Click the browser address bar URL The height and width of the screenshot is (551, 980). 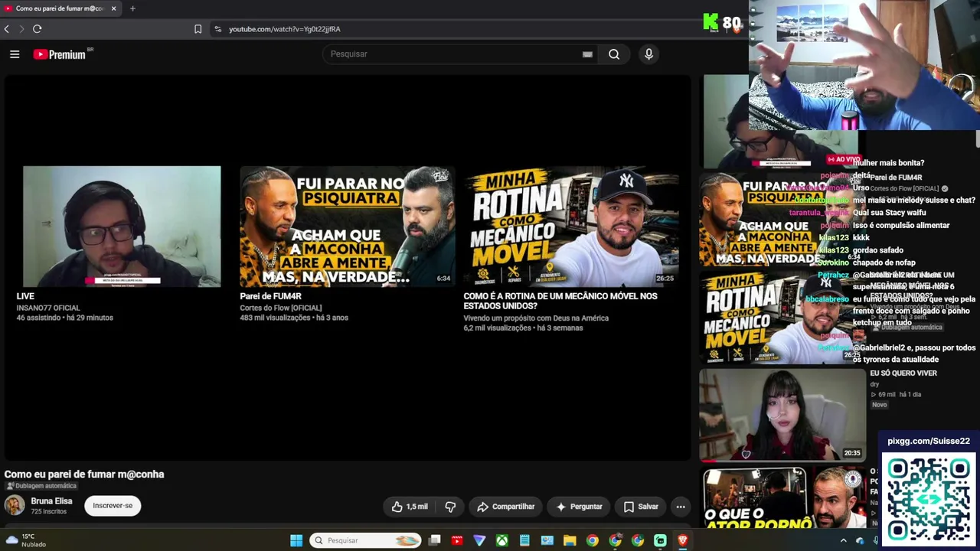pyautogui.click(x=285, y=29)
